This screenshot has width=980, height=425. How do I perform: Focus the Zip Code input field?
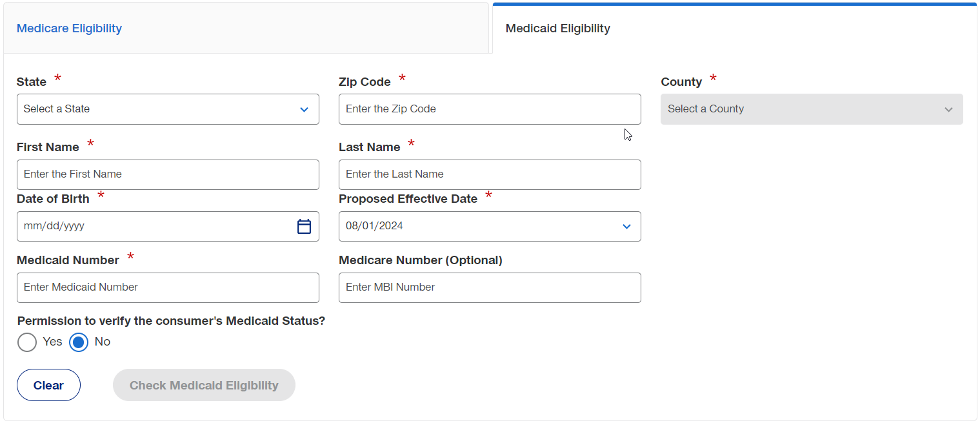pyautogui.click(x=490, y=109)
